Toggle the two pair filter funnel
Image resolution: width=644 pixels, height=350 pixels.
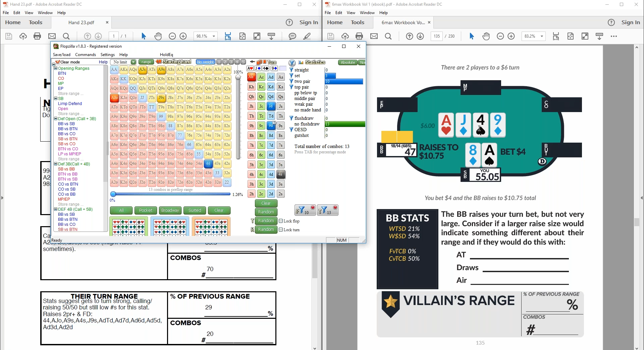(291, 82)
